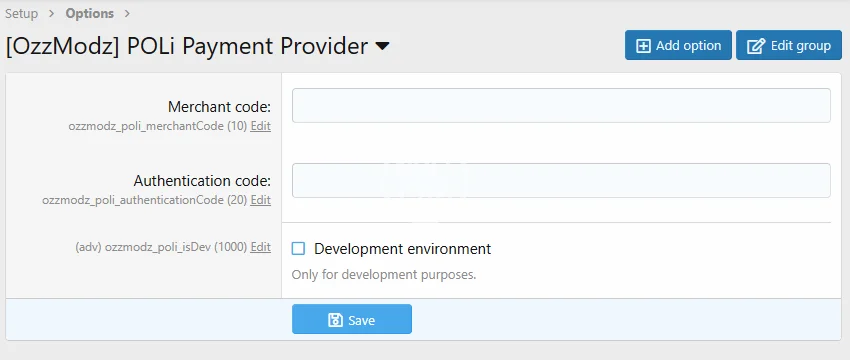Save the payment provider options
850x360 pixels.
point(352,319)
